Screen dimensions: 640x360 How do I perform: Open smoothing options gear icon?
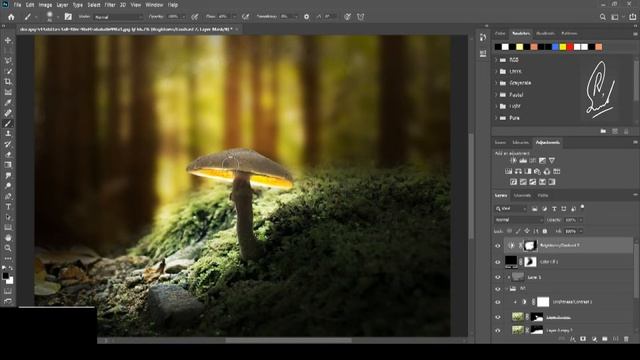[x=307, y=17]
